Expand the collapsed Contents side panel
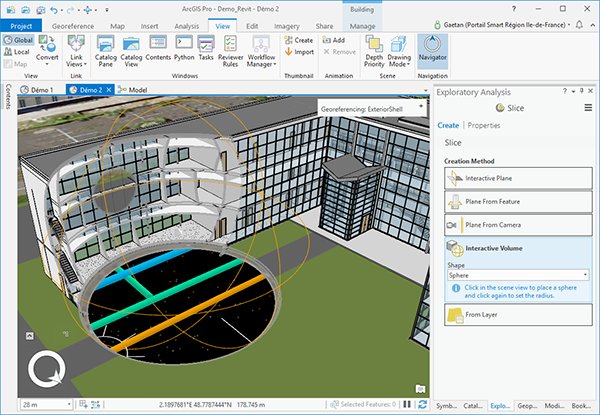Image resolution: width=600 pixels, height=415 pixels. (8, 96)
